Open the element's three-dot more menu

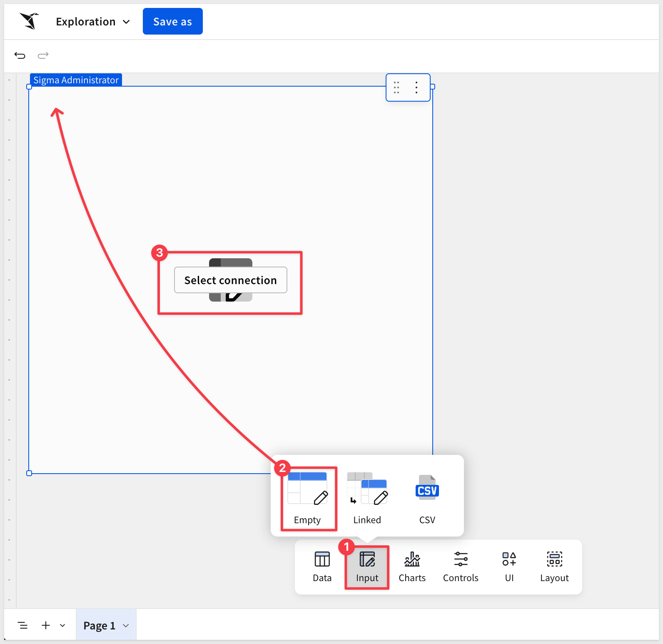coord(416,87)
